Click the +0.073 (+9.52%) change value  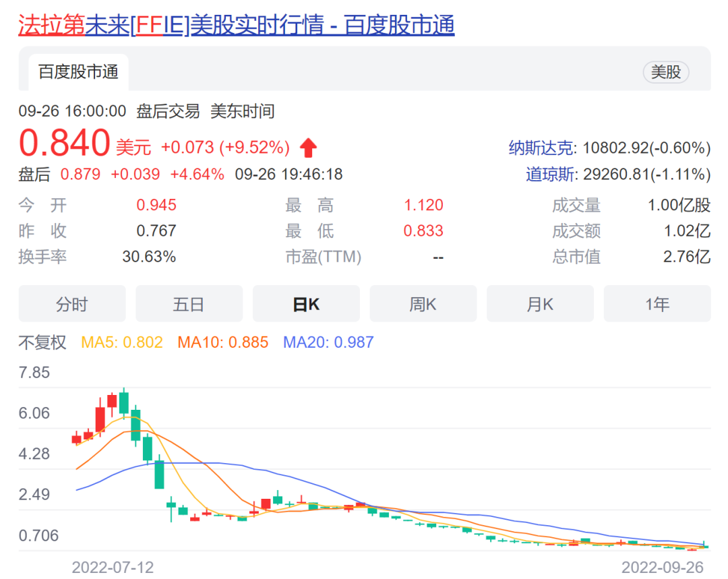225,148
